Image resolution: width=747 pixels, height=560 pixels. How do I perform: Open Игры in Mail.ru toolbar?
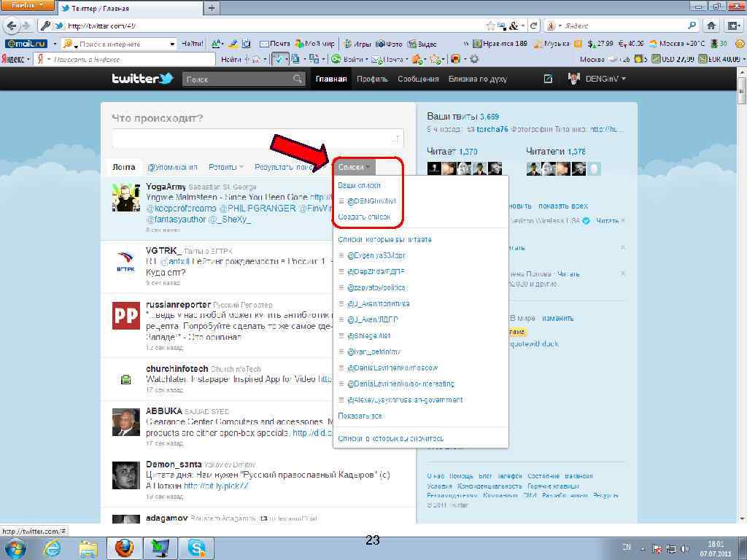tap(357, 44)
